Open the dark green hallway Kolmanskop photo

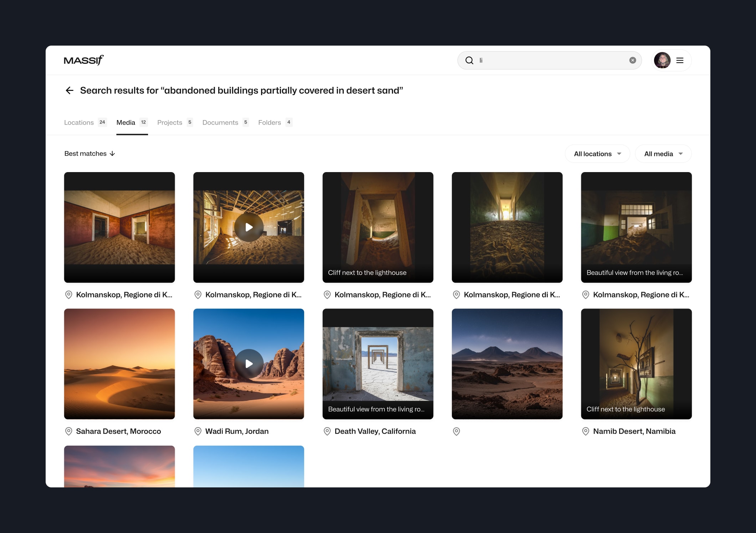pos(507,227)
